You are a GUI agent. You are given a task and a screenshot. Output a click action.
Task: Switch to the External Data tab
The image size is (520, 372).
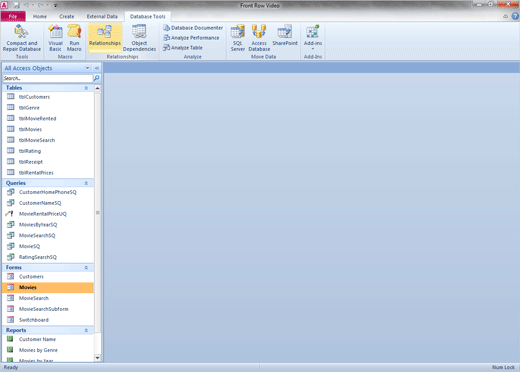pyautogui.click(x=102, y=16)
